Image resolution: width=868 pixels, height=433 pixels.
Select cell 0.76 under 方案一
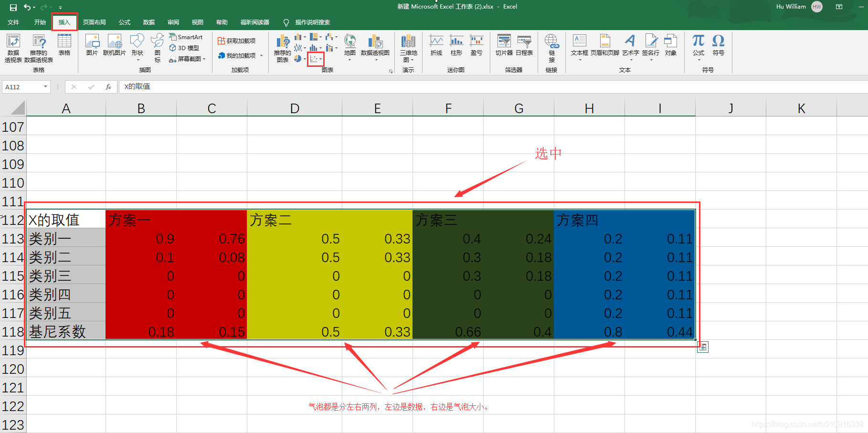[x=212, y=238]
